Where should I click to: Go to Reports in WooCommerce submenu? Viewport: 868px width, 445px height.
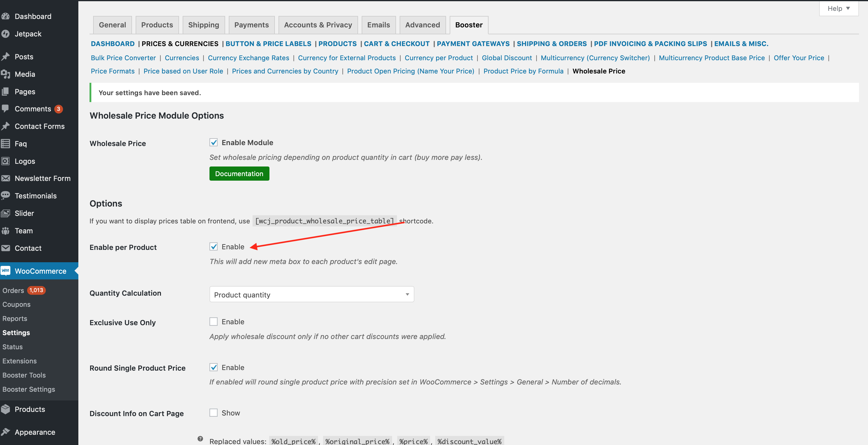pyautogui.click(x=14, y=319)
